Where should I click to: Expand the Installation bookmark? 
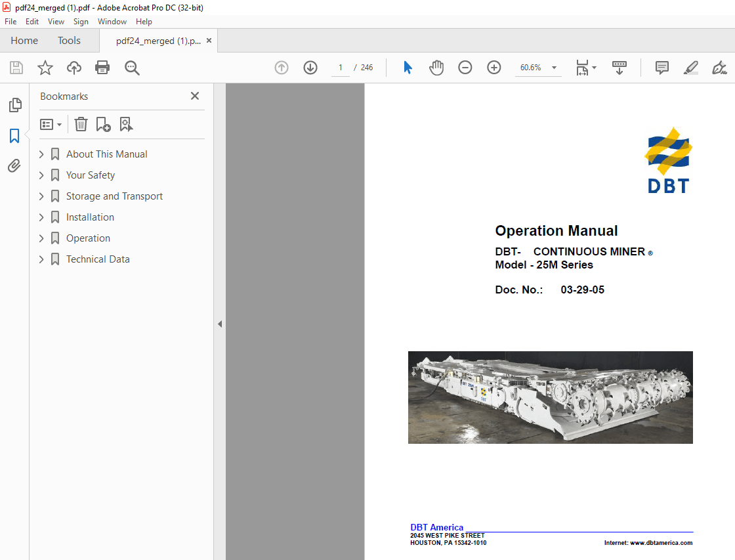coord(41,217)
